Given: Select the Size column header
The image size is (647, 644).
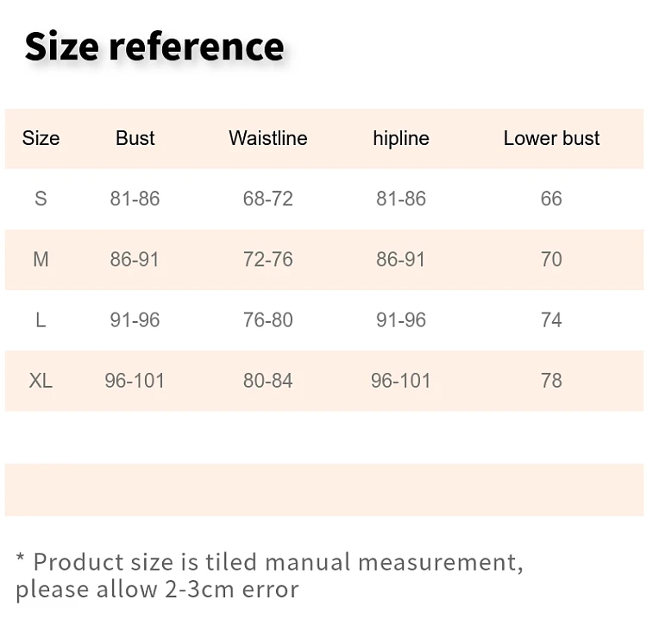Looking at the screenshot, I should (x=41, y=138).
